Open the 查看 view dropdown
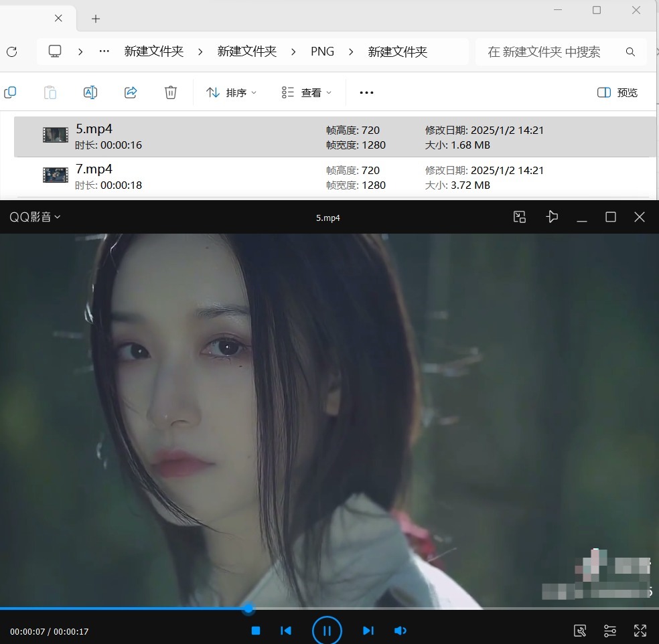The width and height of the screenshot is (659, 644). [x=306, y=92]
